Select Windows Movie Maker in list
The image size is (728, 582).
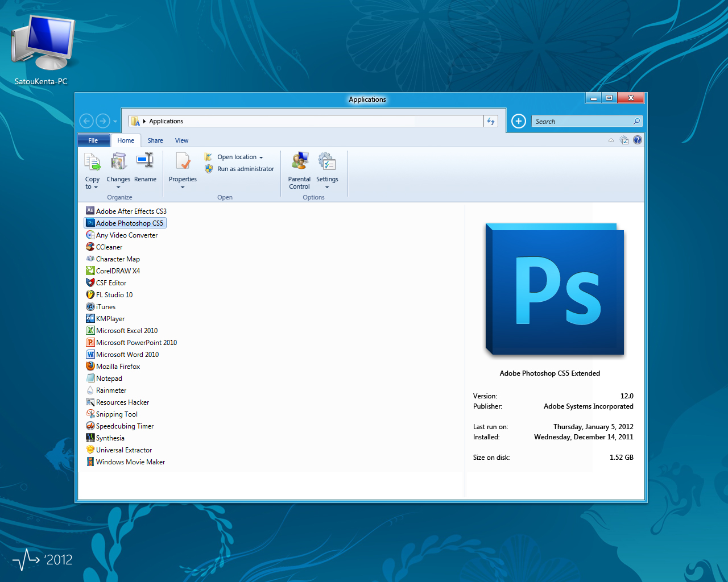coord(126,462)
